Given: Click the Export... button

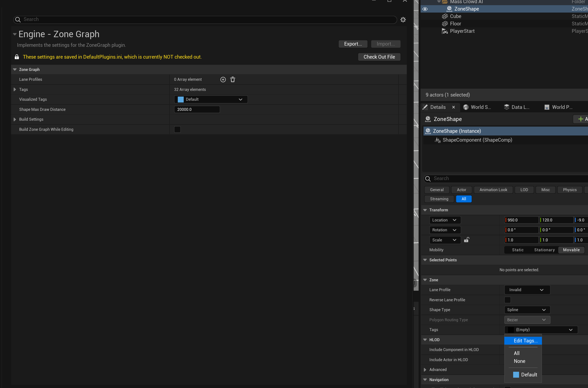Looking at the screenshot, I should pyautogui.click(x=353, y=44).
